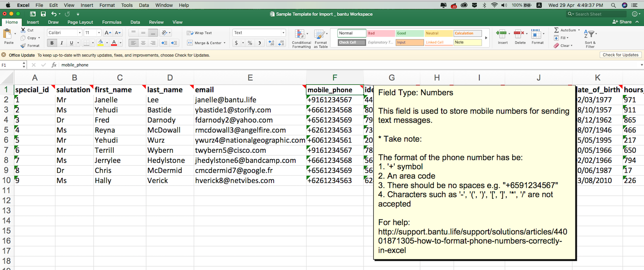The image size is (644, 270).
Task: Increase decimal places
Action: pyautogui.click(x=271, y=43)
